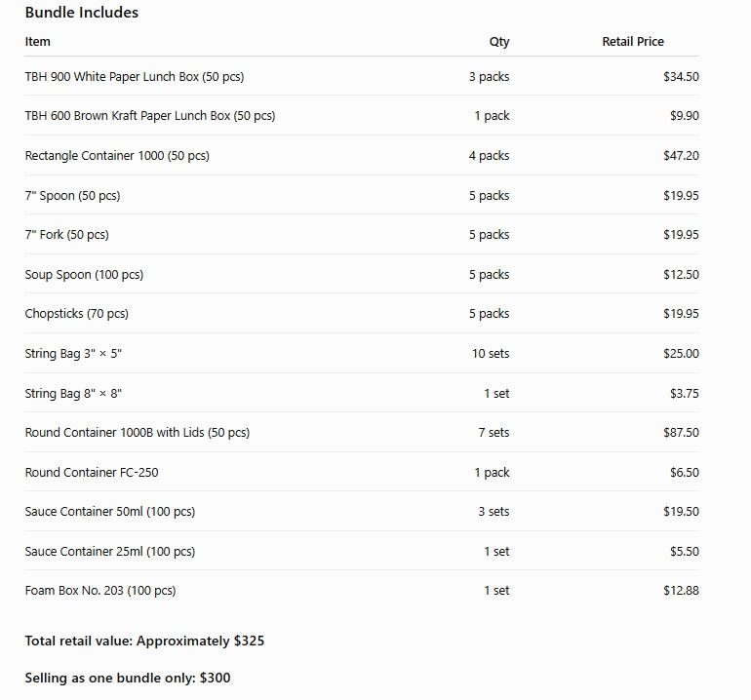The image size is (751, 700).
Task: Click Foam Box No. 203 item
Action: coord(100,591)
